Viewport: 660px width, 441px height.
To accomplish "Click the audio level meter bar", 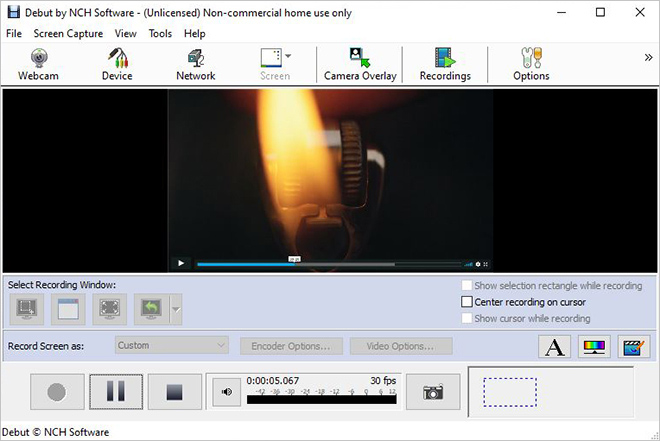I will (322, 399).
